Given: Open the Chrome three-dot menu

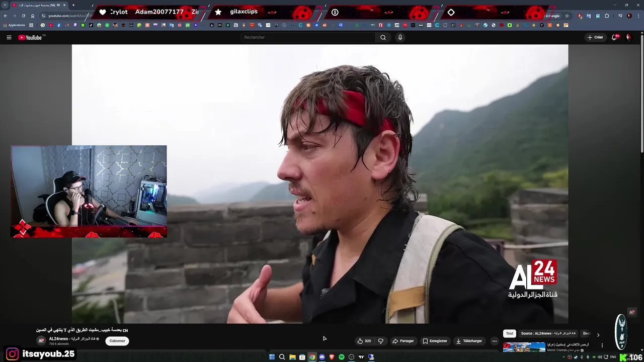Looking at the screenshot, I should tap(638, 16).
